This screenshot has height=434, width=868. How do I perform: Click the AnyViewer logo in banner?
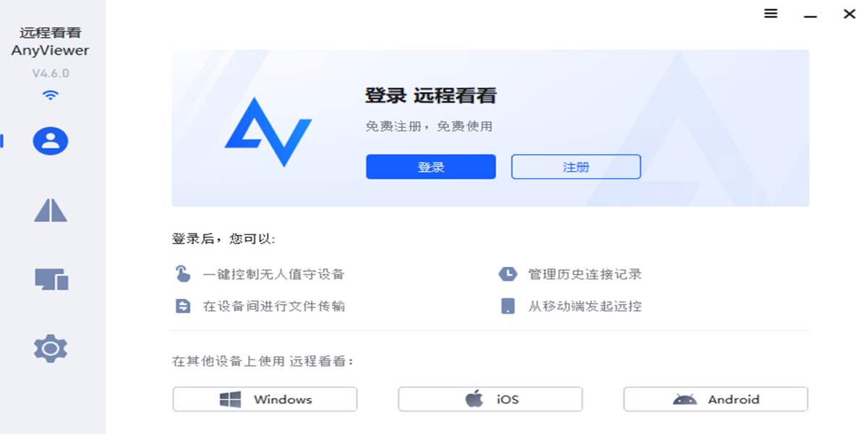268,132
